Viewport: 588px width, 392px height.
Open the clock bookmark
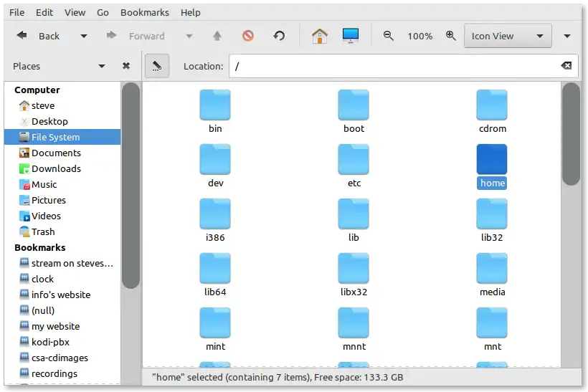coord(62,279)
